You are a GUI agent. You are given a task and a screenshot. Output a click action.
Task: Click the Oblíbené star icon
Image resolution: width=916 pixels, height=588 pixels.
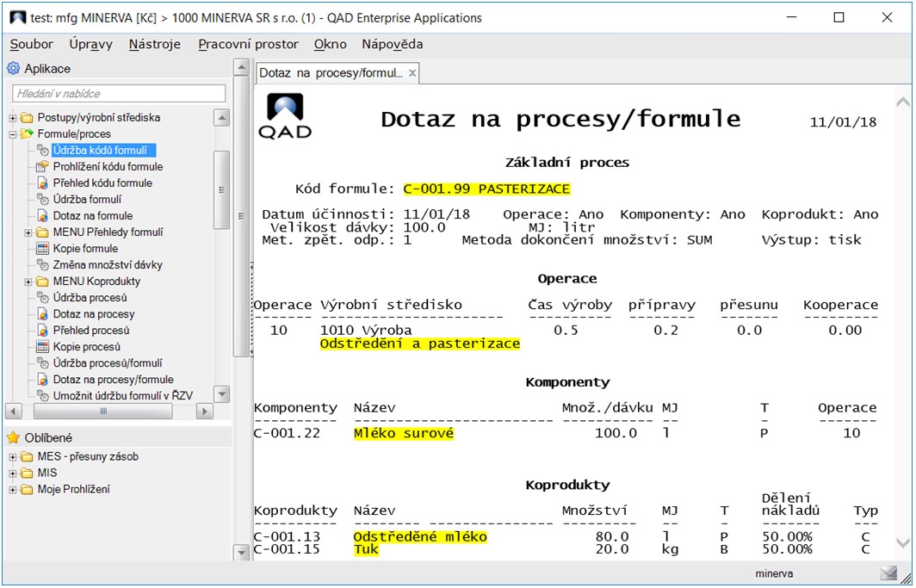point(13,437)
